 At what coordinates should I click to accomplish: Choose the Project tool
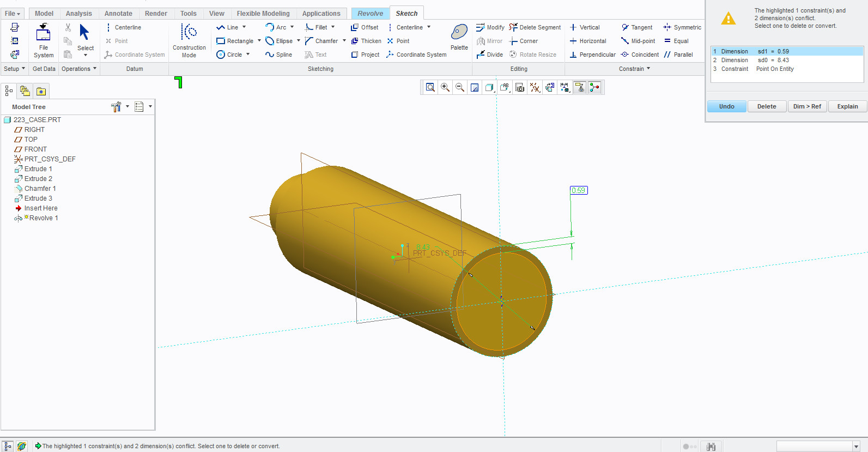(365, 55)
